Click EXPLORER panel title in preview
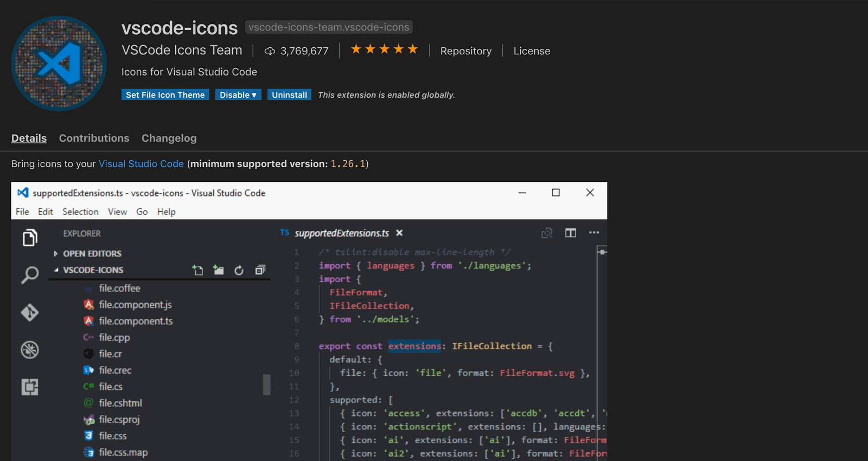868x461 pixels. (x=82, y=233)
